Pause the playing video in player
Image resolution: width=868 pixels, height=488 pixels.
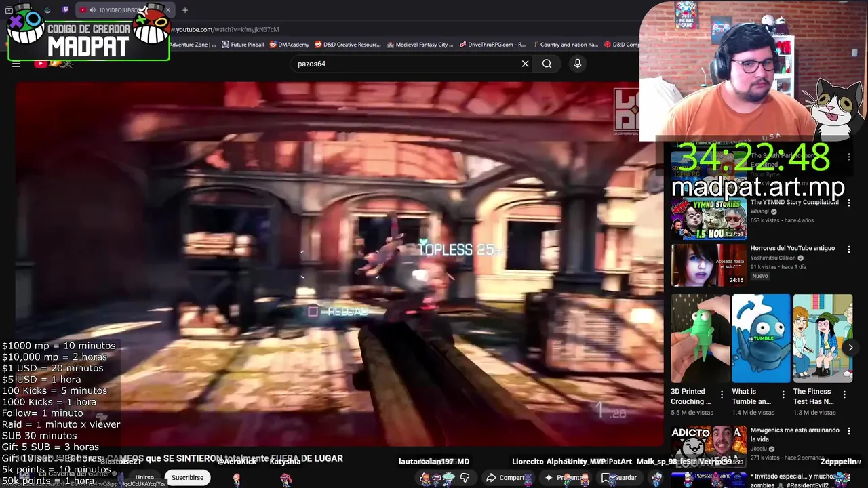click(339, 264)
